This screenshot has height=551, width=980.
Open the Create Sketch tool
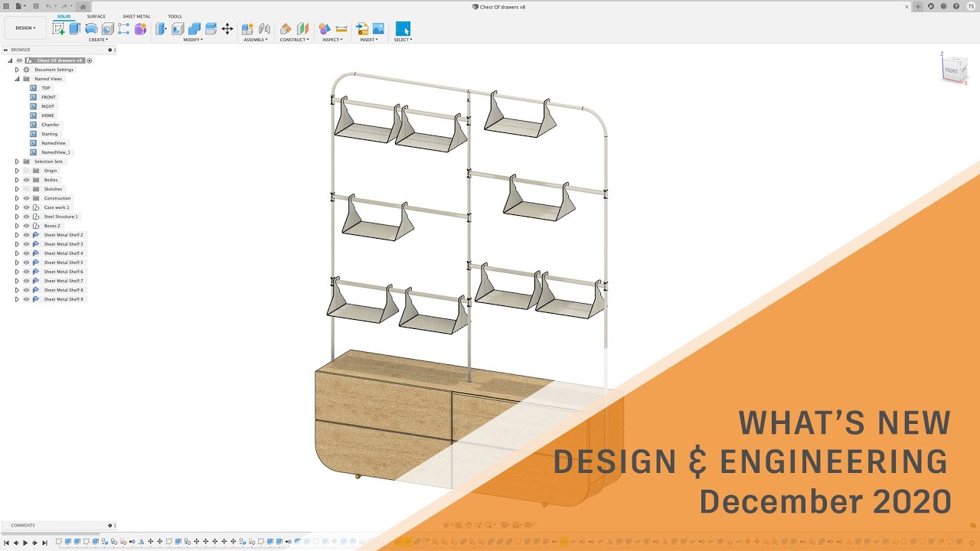point(58,29)
